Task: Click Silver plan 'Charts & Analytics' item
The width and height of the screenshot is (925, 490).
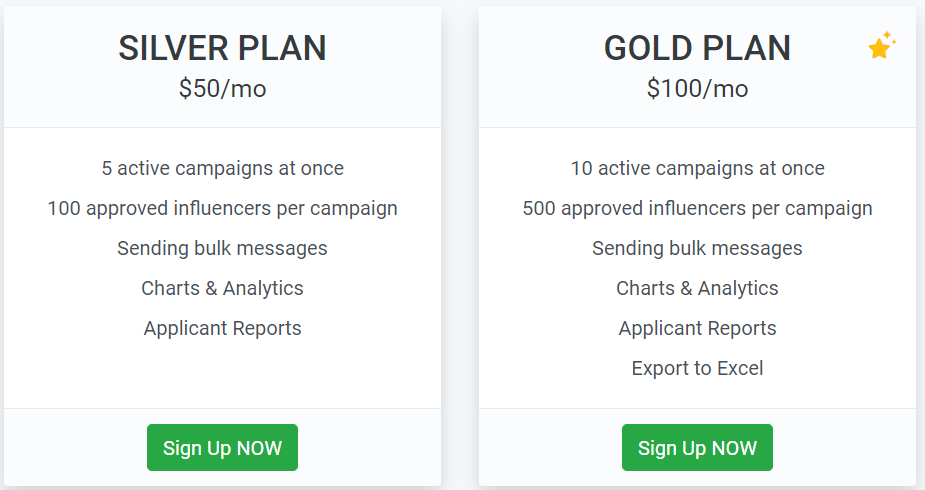Action: pyautogui.click(x=222, y=288)
